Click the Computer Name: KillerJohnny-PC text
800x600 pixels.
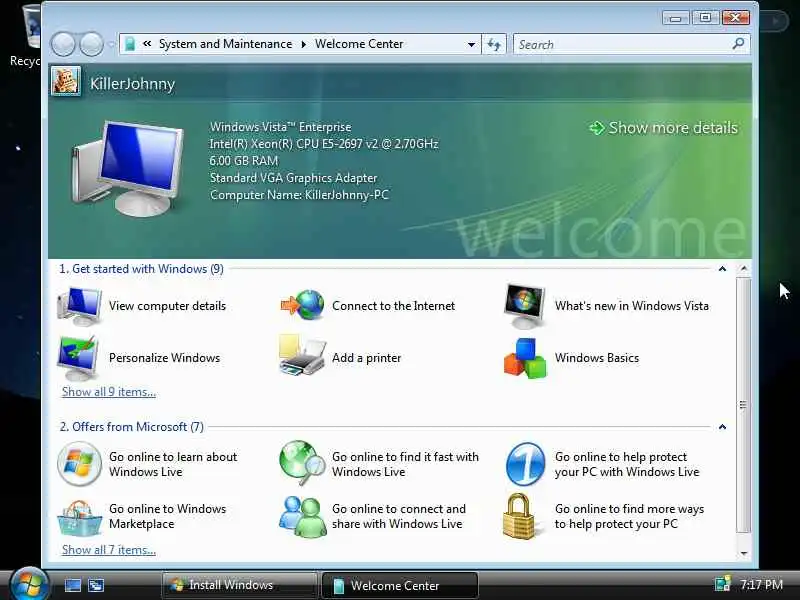(x=299, y=195)
